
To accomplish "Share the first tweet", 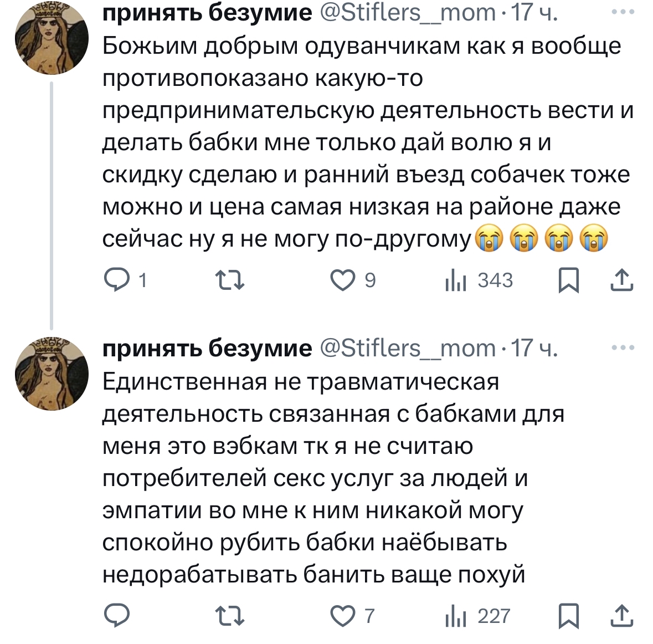I will 621,280.
